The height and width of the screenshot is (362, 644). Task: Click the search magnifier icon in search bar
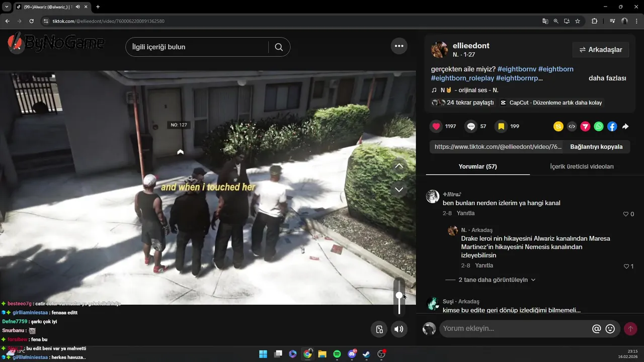coord(279,47)
